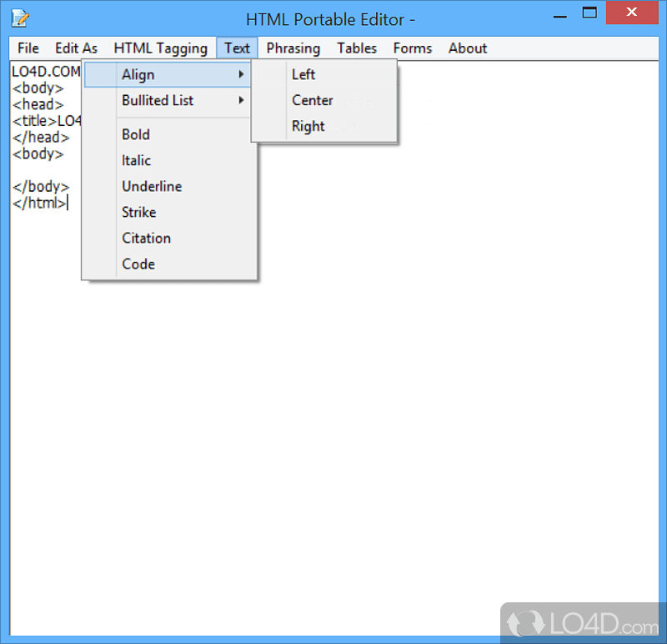Click the <title> tag line
The width and height of the screenshot is (667, 644).
[x=47, y=121]
